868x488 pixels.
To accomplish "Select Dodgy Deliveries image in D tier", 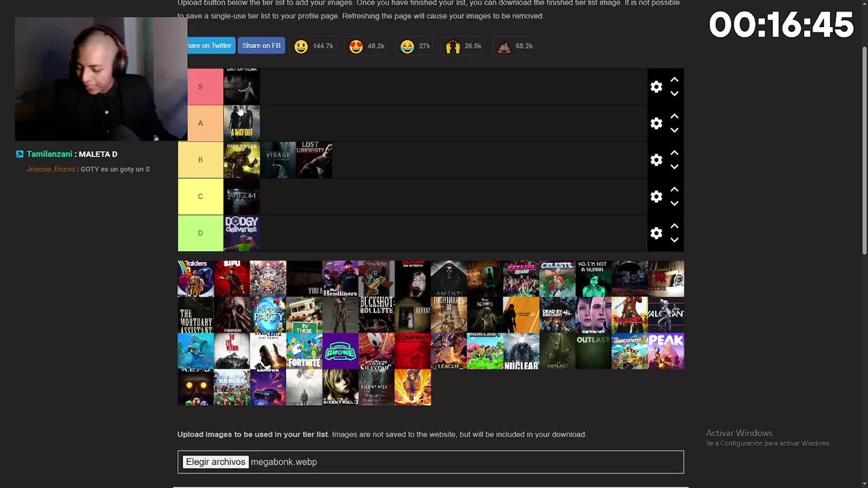I will coord(241,233).
